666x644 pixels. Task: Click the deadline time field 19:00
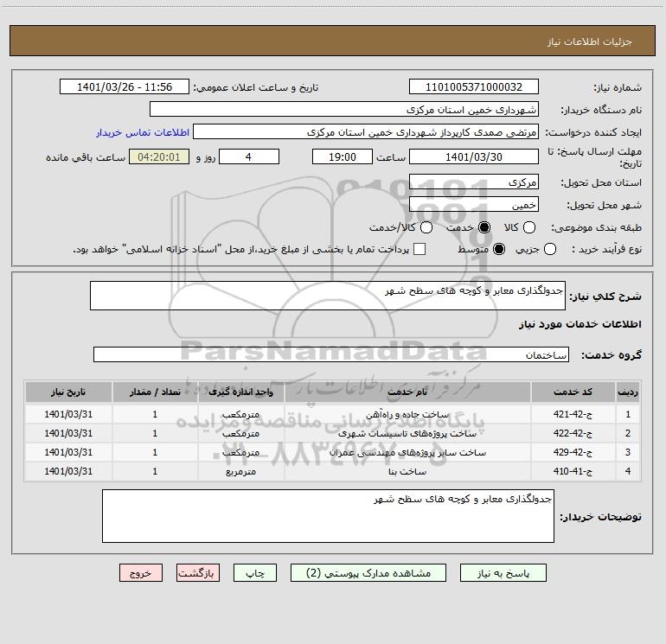point(343,156)
